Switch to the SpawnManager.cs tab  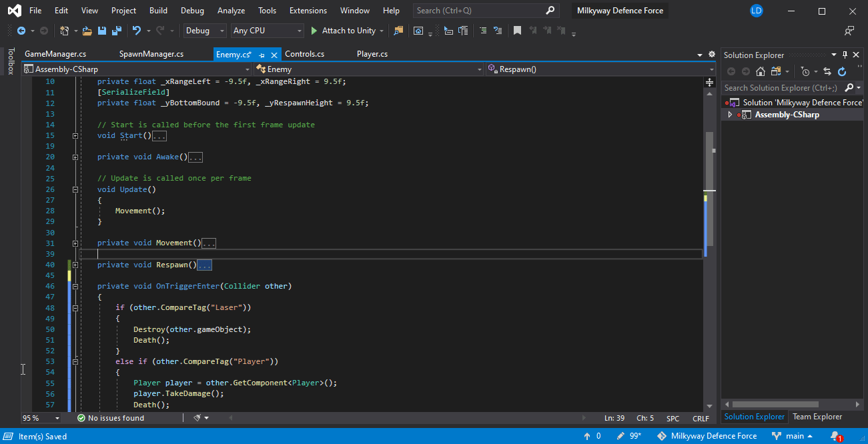(151, 54)
